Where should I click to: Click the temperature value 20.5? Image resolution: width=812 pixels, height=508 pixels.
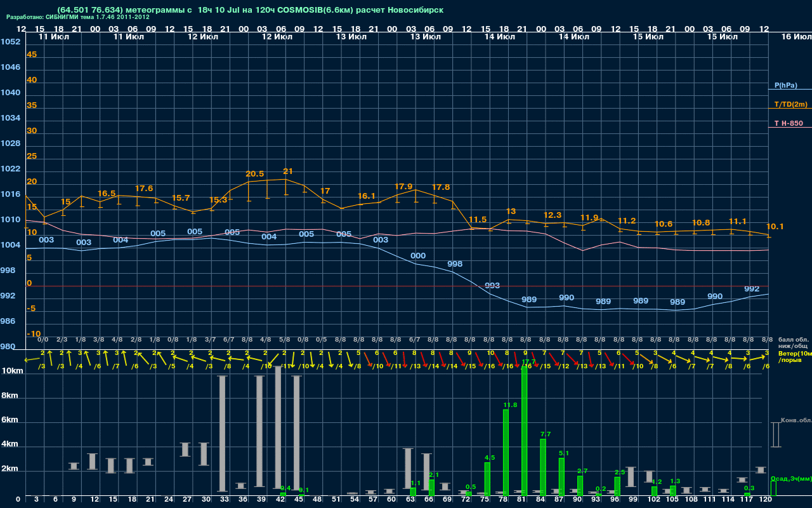(254, 174)
